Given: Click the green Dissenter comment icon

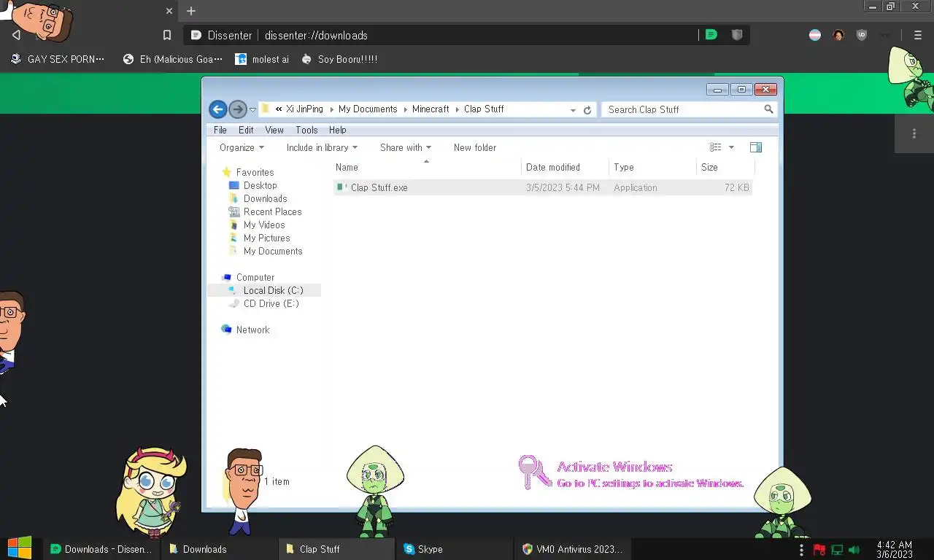Looking at the screenshot, I should [711, 35].
